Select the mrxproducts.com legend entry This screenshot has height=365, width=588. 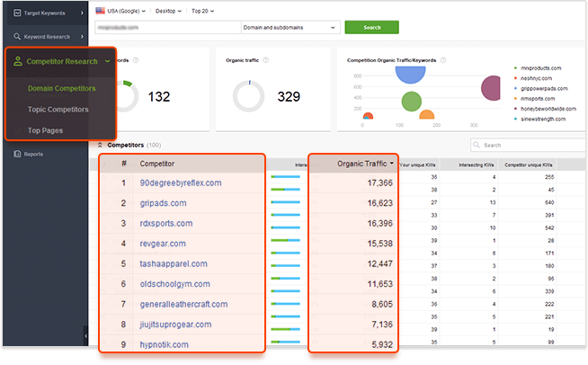point(540,68)
